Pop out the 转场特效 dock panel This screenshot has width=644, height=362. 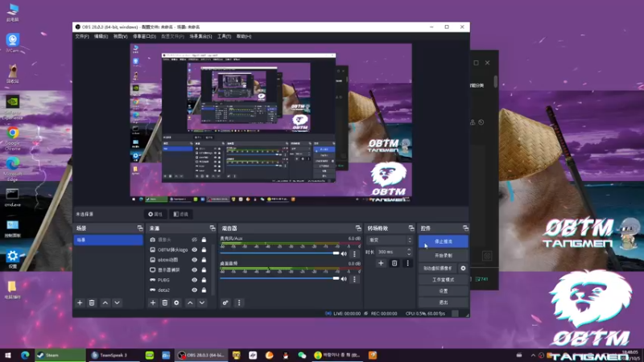(411, 228)
